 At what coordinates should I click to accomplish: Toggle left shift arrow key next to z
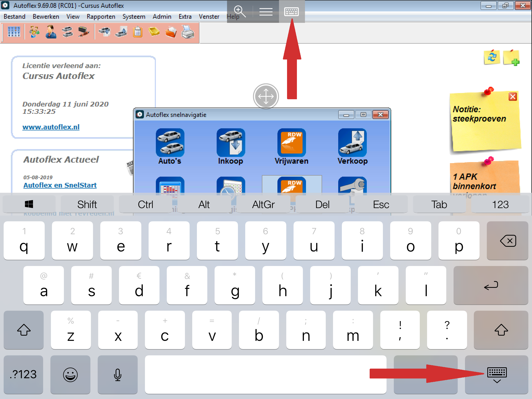tap(24, 330)
